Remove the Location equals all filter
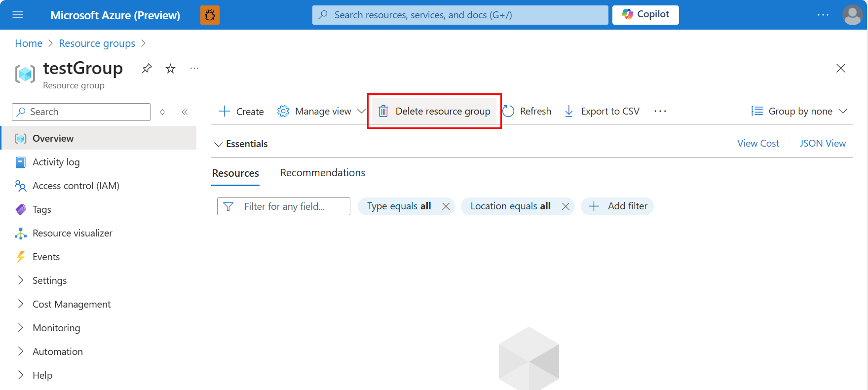This screenshot has width=868, height=390. click(566, 206)
